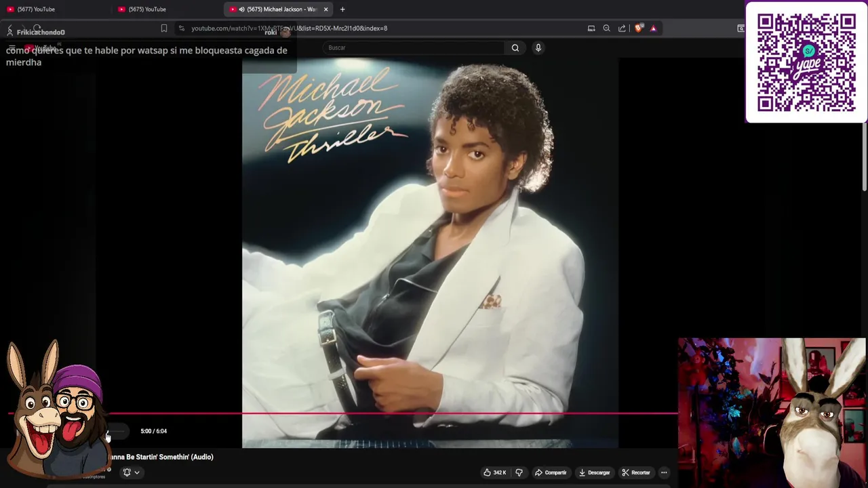Click the Thriller album video frame
Viewport: 868px width, 488px height.
pos(430,253)
